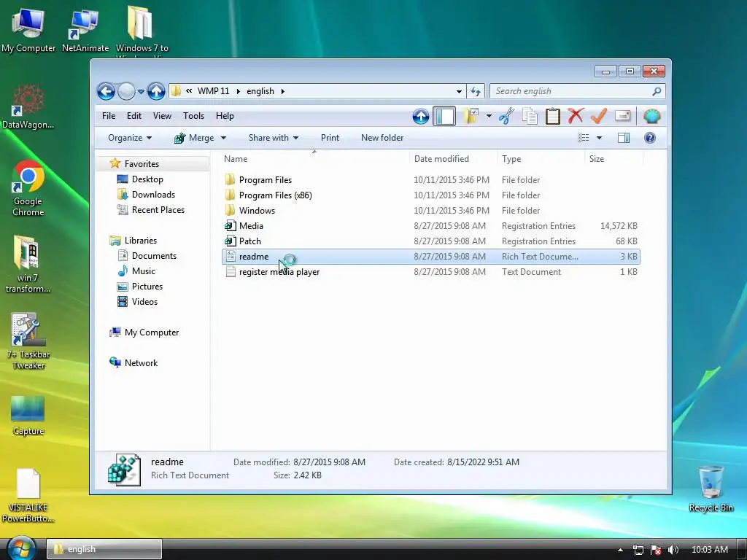Viewport: 747px width, 560px height.
Task: Click the red X Delete icon
Action: [x=576, y=116]
